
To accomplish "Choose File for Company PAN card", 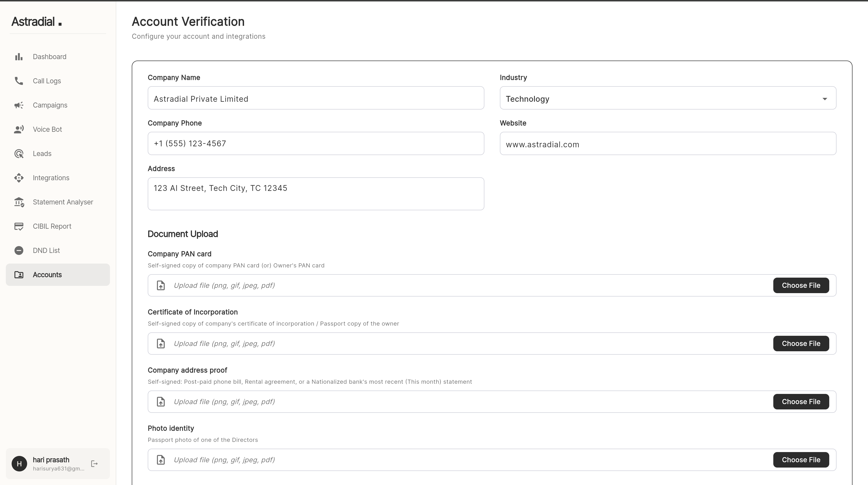I will pyautogui.click(x=801, y=285).
